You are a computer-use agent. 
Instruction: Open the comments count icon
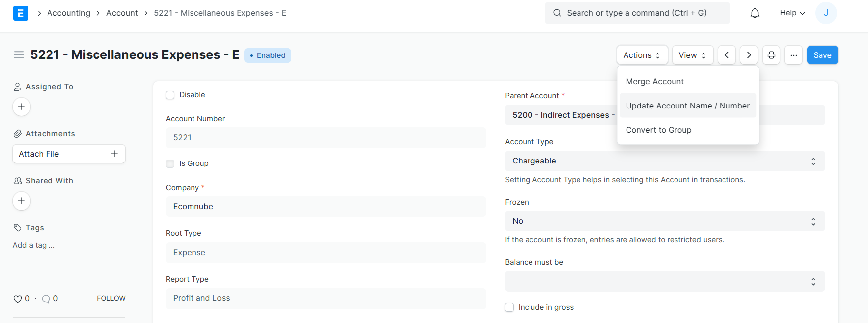pos(46,299)
